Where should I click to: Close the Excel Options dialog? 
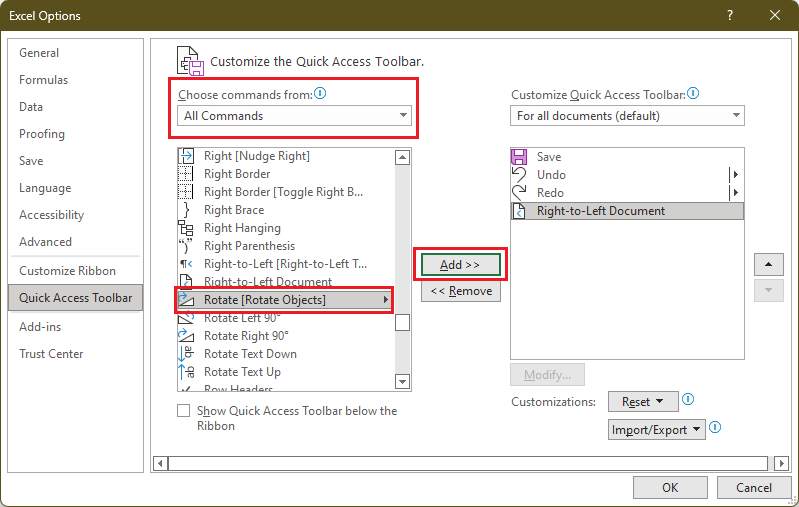(x=775, y=15)
